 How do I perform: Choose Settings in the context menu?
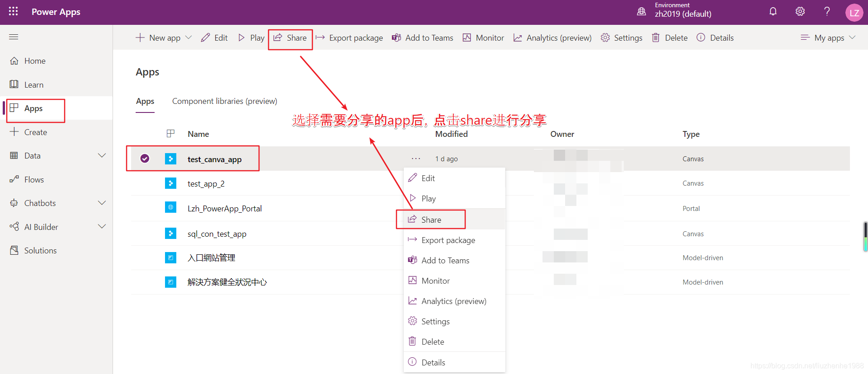(454, 321)
